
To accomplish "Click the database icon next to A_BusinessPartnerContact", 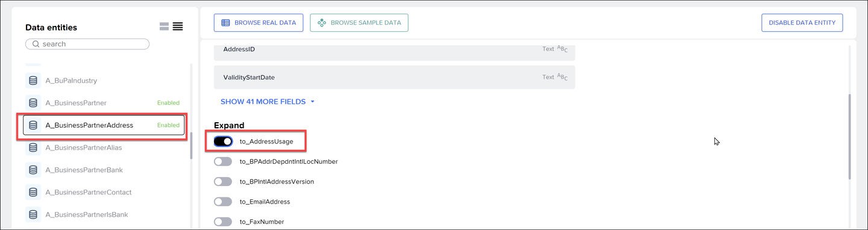I will [33, 192].
